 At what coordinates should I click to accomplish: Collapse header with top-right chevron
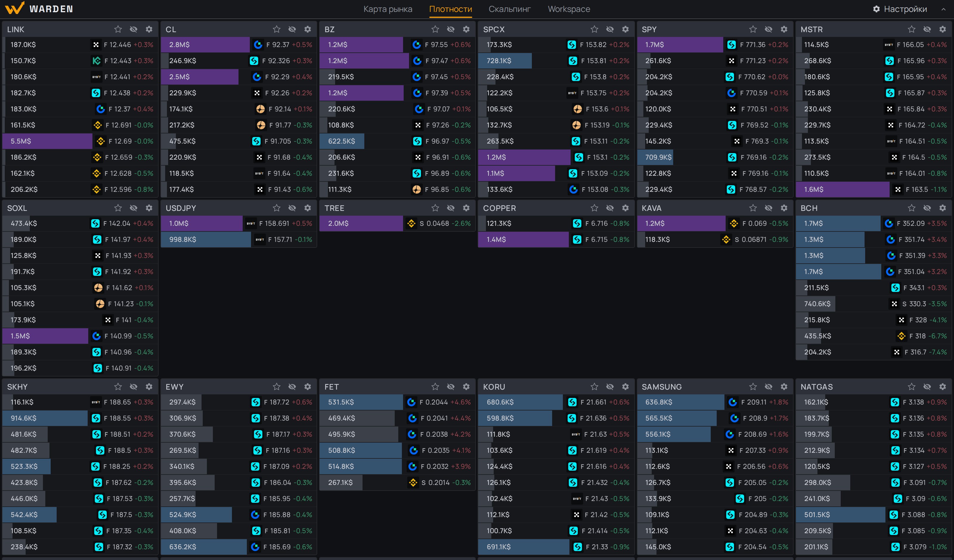[943, 9]
